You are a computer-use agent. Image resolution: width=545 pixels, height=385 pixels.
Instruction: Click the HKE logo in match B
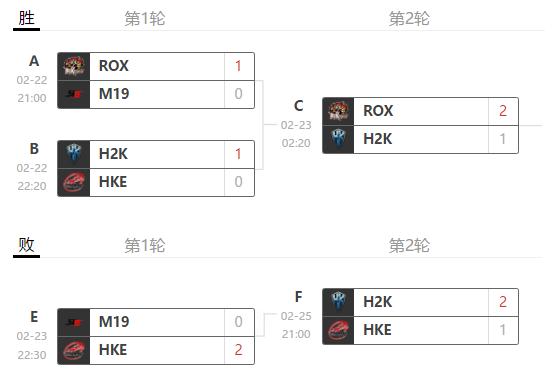tap(74, 182)
